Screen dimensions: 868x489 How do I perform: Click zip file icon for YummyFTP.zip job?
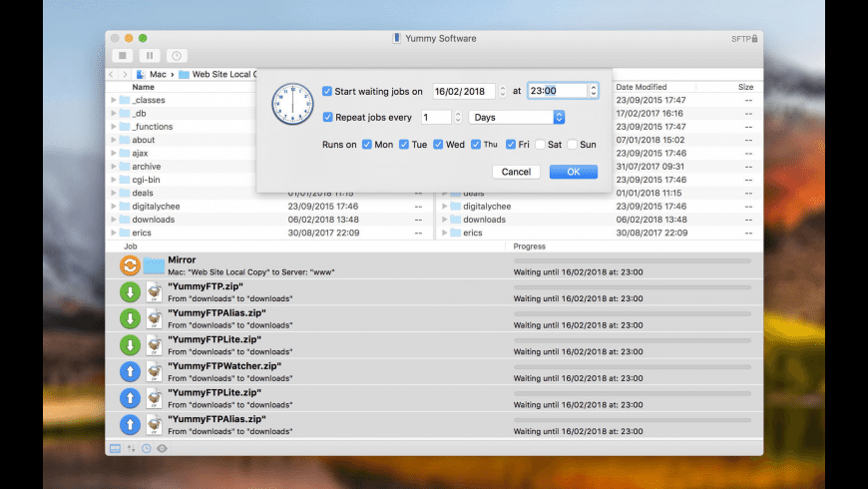tap(154, 291)
